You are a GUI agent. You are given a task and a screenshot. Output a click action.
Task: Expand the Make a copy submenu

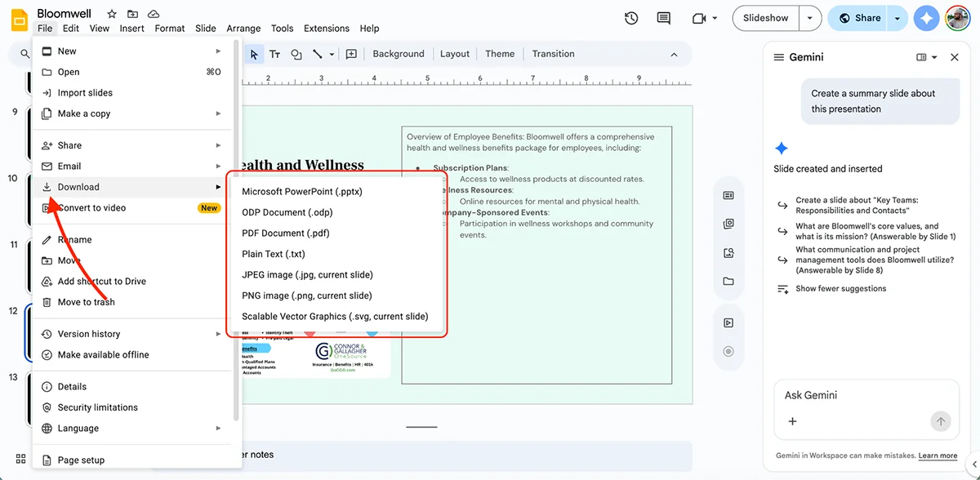pos(218,113)
